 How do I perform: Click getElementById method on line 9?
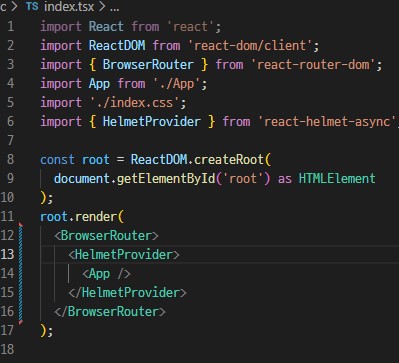(x=166, y=179)
